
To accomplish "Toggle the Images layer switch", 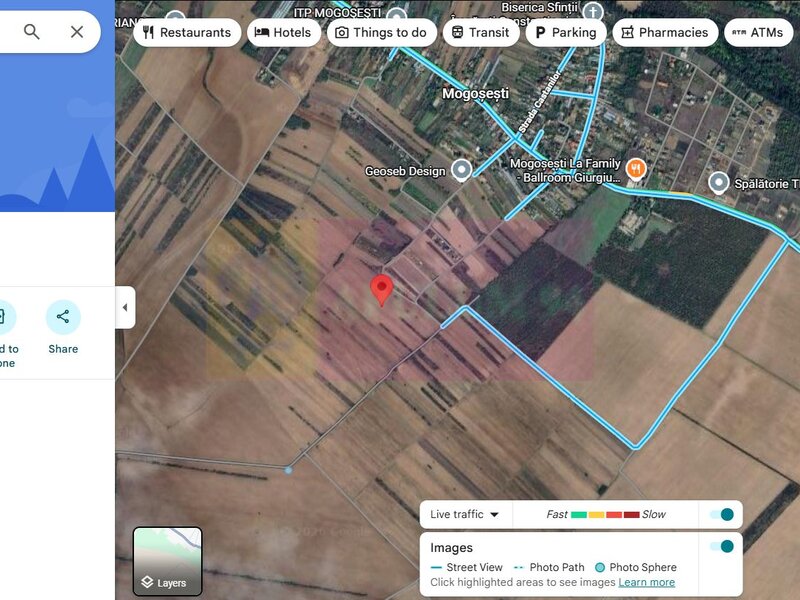I will pyautogui.click(x=722, y=546).
